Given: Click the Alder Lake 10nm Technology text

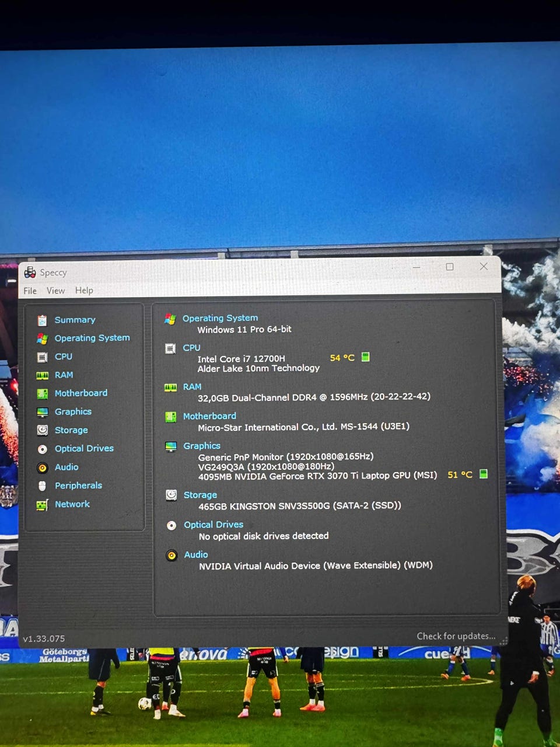Looking at the screenshot, I should (258, 368).
